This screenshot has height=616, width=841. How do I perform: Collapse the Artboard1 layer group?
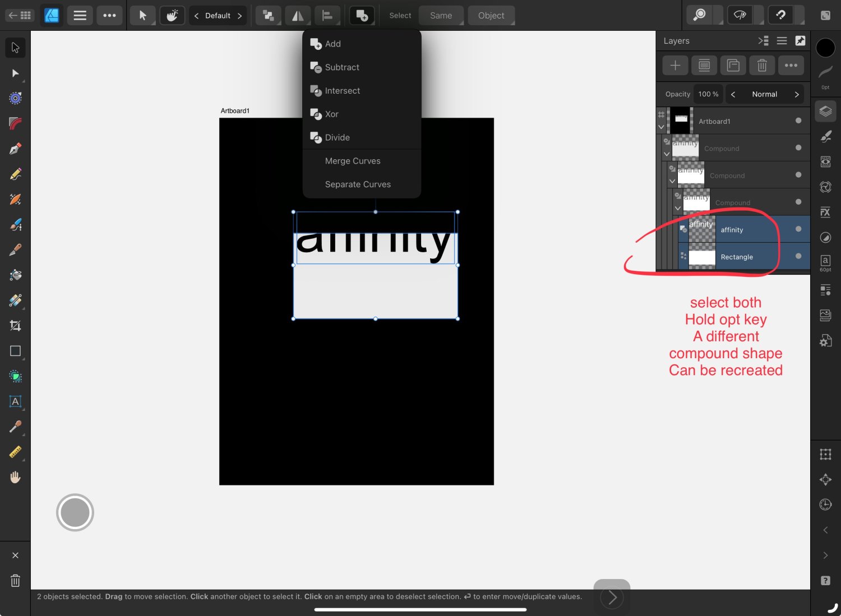(x=662, y=127)
